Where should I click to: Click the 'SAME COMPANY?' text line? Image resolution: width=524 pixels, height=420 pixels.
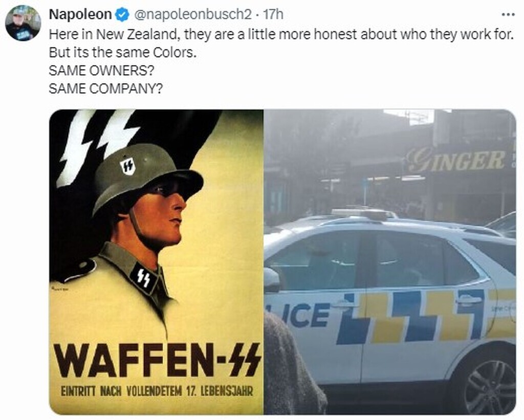click(105, 89)
